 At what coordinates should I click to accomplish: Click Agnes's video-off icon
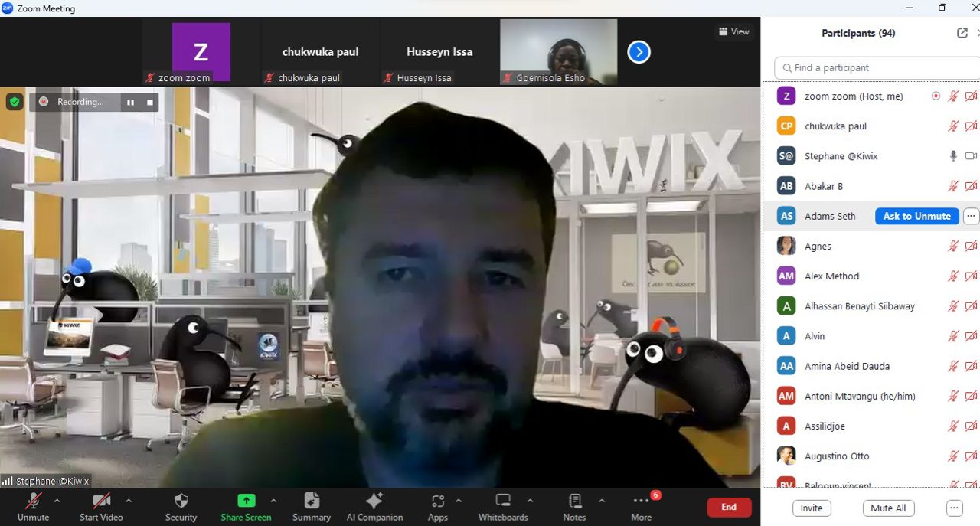(x=971, y=247)
